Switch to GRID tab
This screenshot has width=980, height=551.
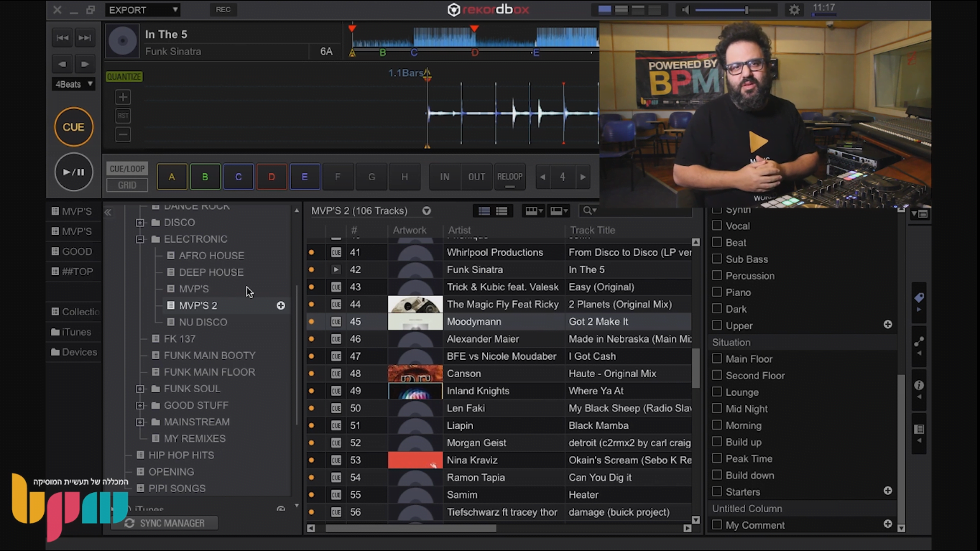click(126, 185)
